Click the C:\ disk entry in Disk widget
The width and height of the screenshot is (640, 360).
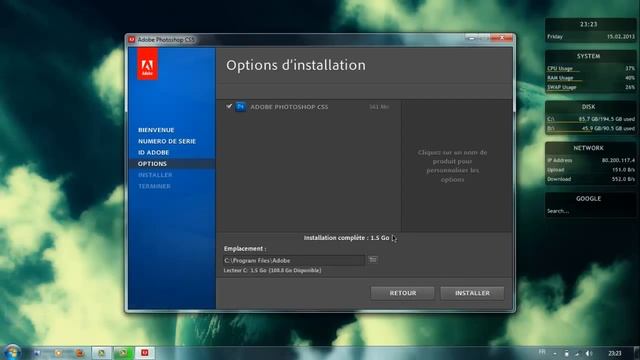[x=591, y=119]
